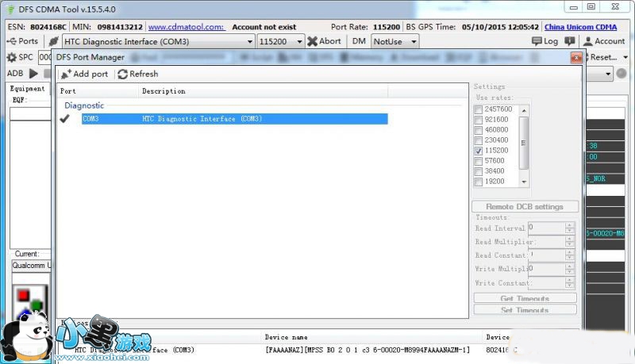Toggle the 921600 rate checkbox
Image resolution: width=635 pixels, height=364 pixels.
(x=479, y=120)
